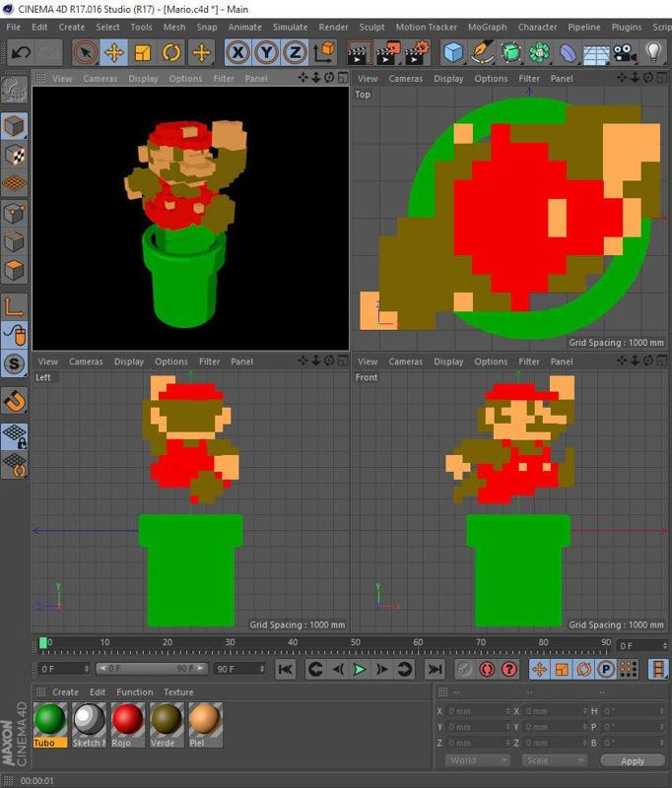672x788 pixels.
Task: Select the brown Verde material
Action: pyautogui.click(x=167, y=725)
